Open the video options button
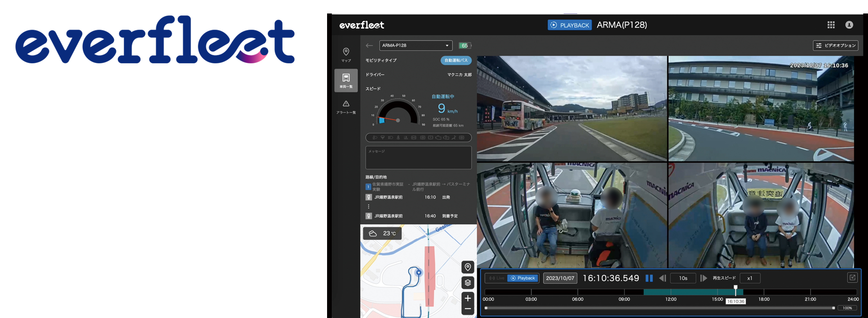 pyautogui.click(x=835, y=45)
